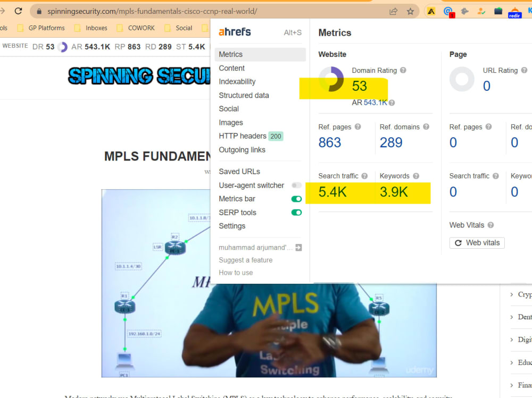Viewport: 532px width, 398px height.
Task: Expand the Fina category chevron in sidebar
Action: tap(512, 385)
